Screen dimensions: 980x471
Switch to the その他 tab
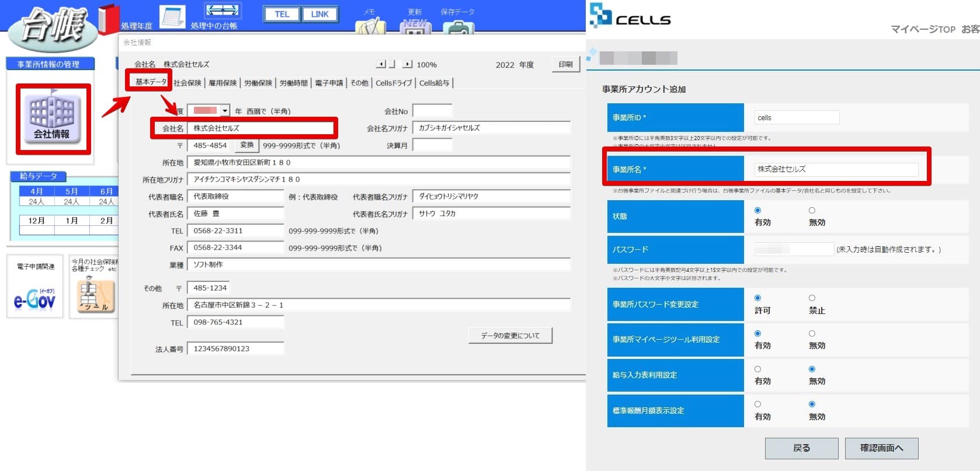[359, 83]
